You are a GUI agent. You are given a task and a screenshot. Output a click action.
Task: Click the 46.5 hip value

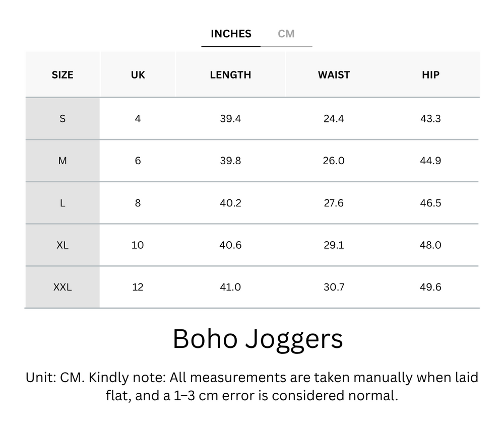[x=429, y=203]
